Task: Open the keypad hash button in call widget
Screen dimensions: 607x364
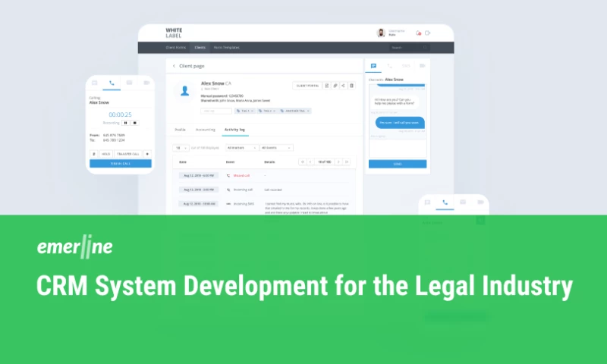Action: tap(93, 154)
